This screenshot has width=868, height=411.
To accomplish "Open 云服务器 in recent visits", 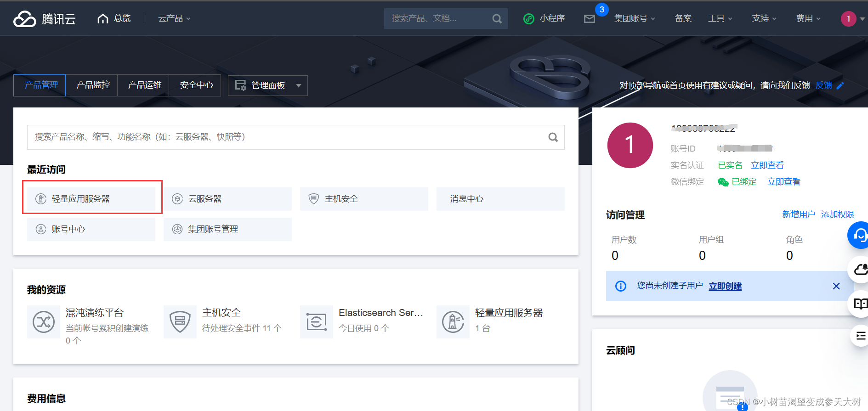I will point(227,199).
